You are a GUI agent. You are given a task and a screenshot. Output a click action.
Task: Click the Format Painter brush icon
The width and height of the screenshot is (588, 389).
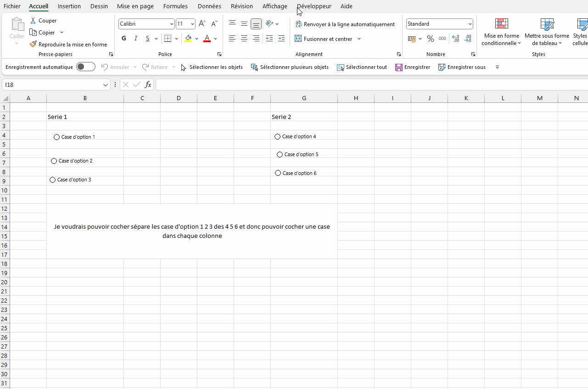[33, 45]
